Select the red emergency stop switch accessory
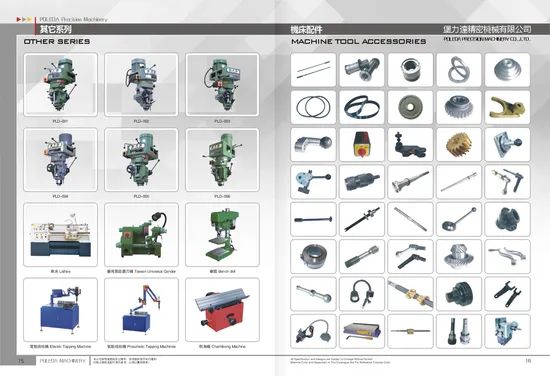This screenshot has height=376, width=550. 362,145
